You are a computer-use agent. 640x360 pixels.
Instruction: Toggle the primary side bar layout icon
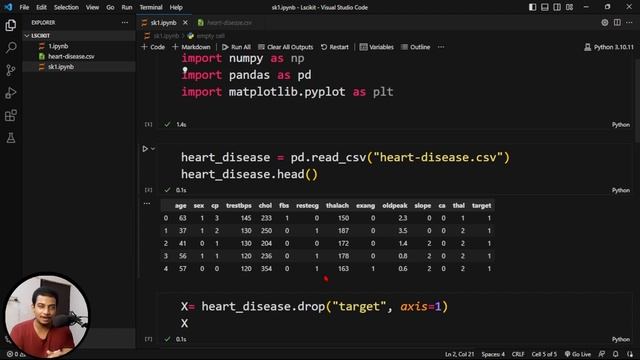tap(532, 7)
